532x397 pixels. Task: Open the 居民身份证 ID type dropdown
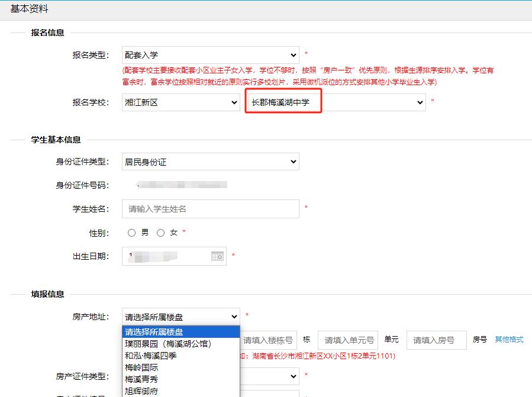[x=210, y=162]
